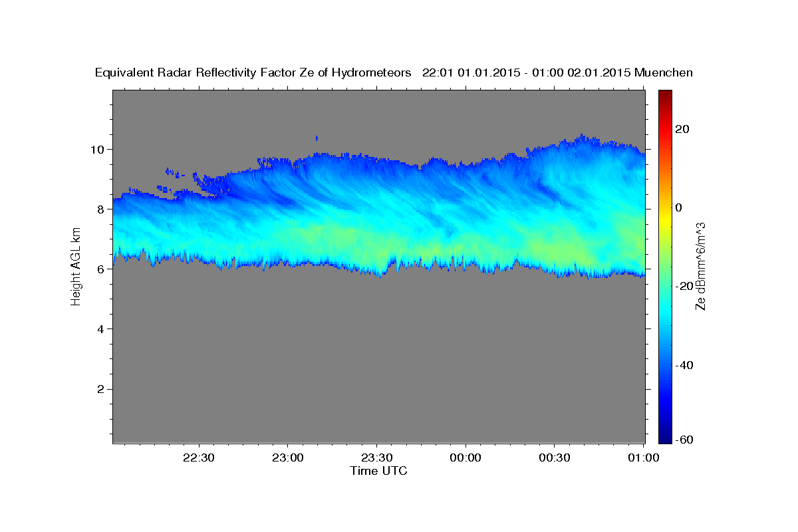This screenshot has height=532, width=798.
Task: Click the '23:30' time tick label
Action: tap(376, 458)
